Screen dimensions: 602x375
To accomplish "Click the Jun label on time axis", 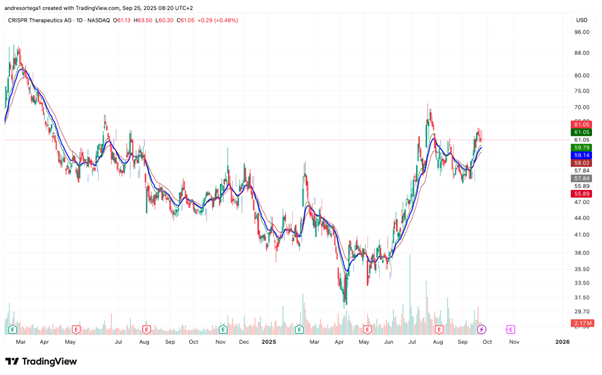I will (x=389, y=342).
